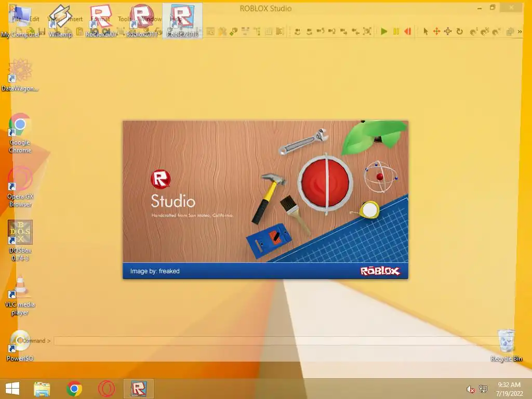Select the Winamp desktop shortcut

point(60,20)
